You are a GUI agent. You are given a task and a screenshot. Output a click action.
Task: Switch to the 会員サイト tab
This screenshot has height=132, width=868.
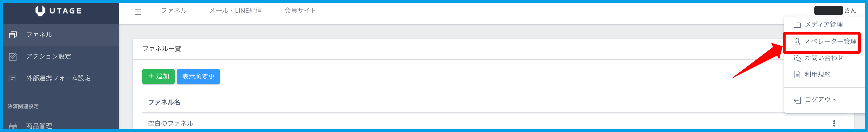pyautogui.click(x=300, y=11)
